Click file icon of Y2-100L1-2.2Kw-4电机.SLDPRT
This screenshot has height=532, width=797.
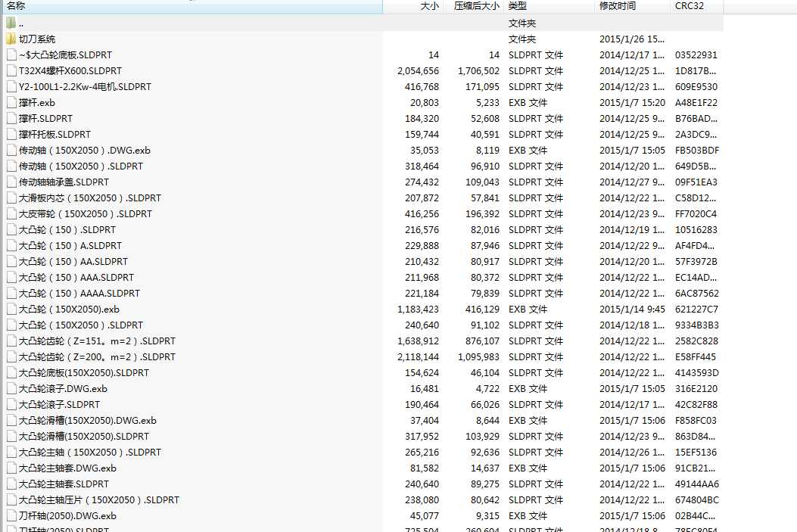pyautogui.click(x=11, y=87)
